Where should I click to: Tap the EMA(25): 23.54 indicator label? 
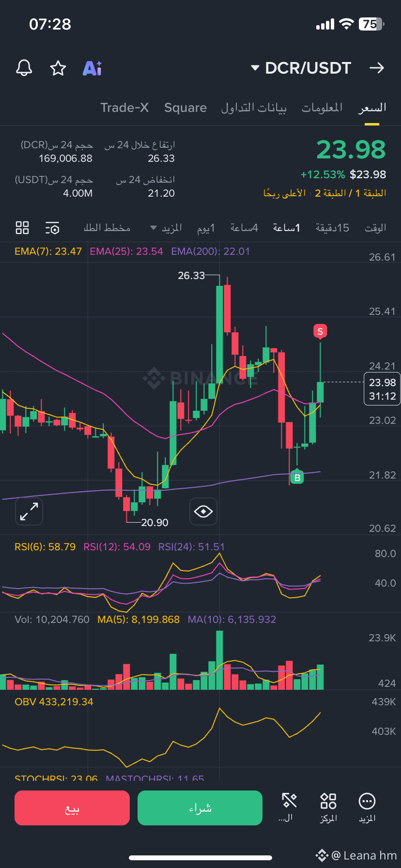126,251
